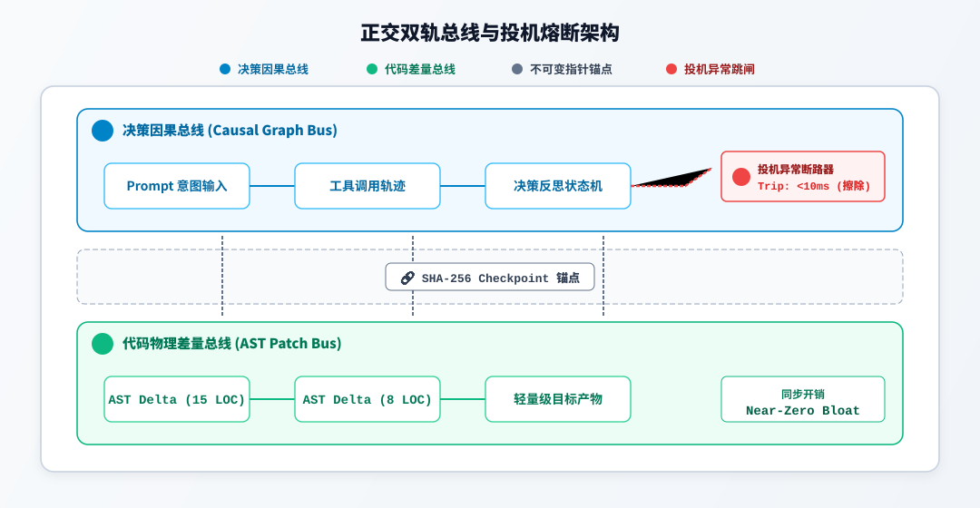Select the AST Delta (15 LOC) node
This screenshot has height=508, width=980.
(x=177, y=399)
